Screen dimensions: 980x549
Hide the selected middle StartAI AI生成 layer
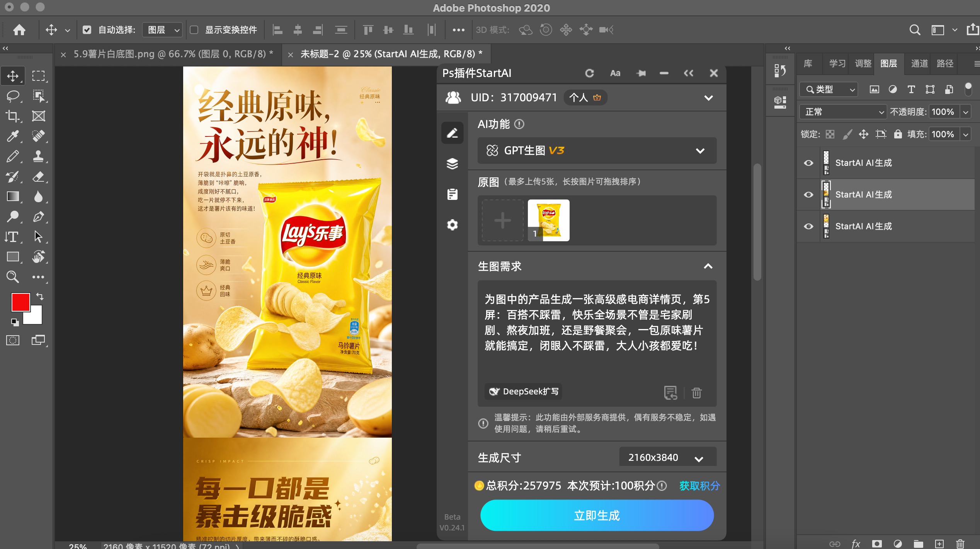(808, 194)
